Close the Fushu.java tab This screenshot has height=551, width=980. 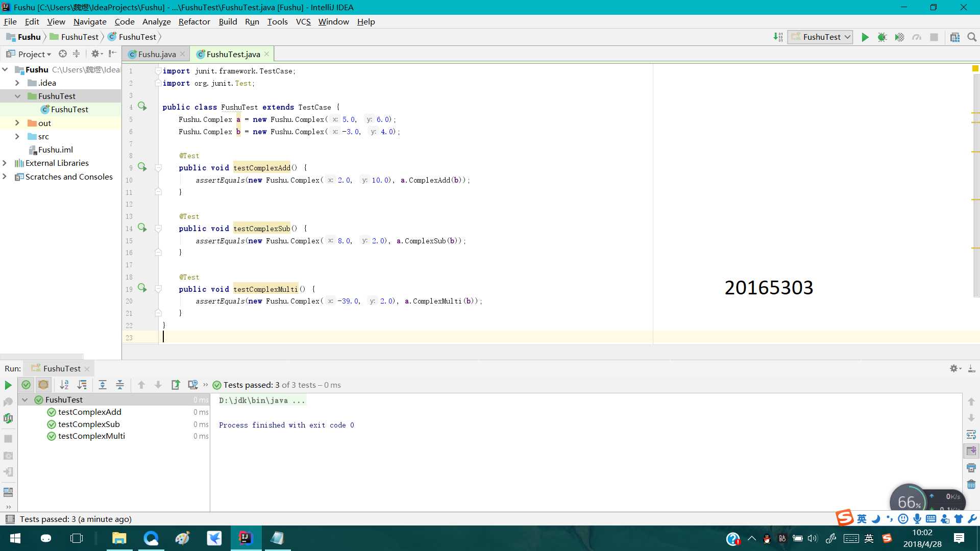(182, 54)
